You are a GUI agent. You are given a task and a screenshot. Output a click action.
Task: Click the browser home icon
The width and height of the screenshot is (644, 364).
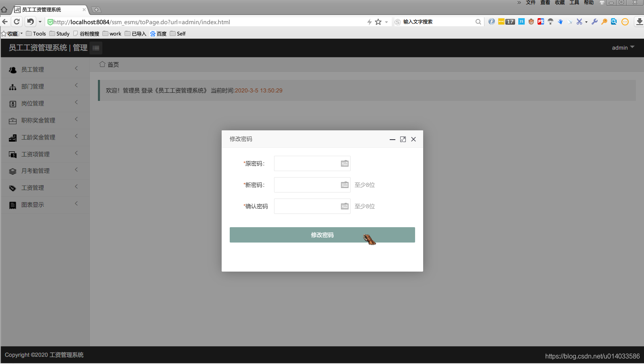4,9
